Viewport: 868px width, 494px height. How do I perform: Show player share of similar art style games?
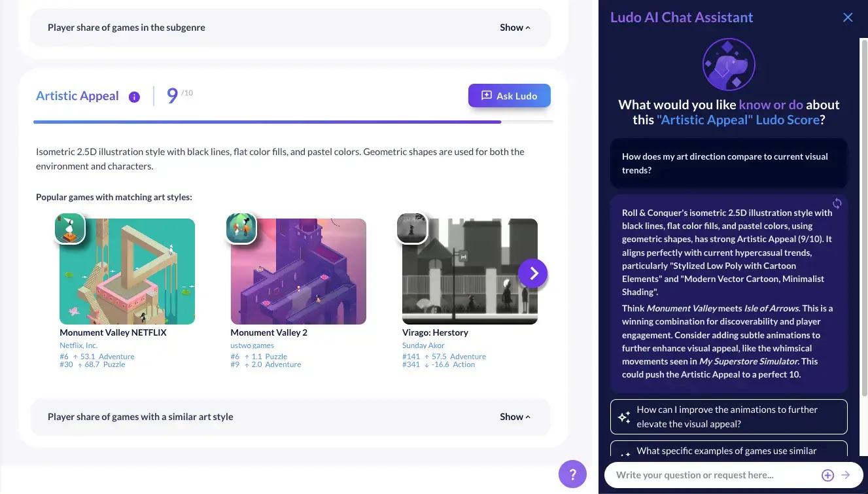[x=515, y=417]
